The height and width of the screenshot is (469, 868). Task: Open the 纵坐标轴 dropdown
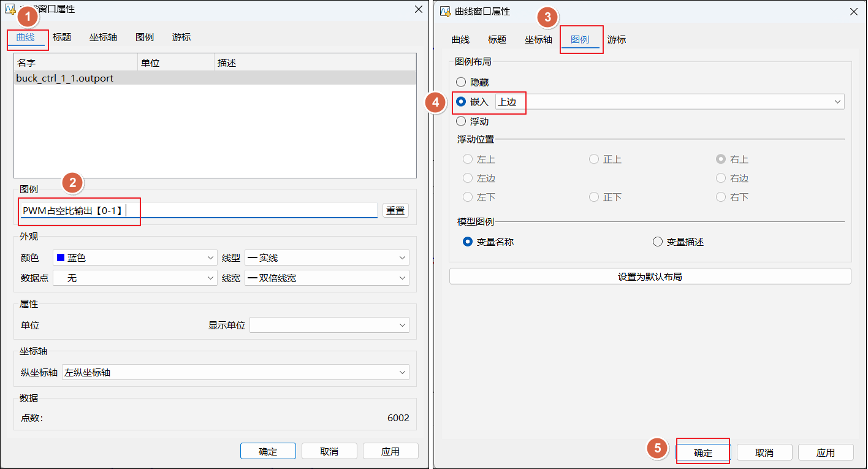click(235, 372)
